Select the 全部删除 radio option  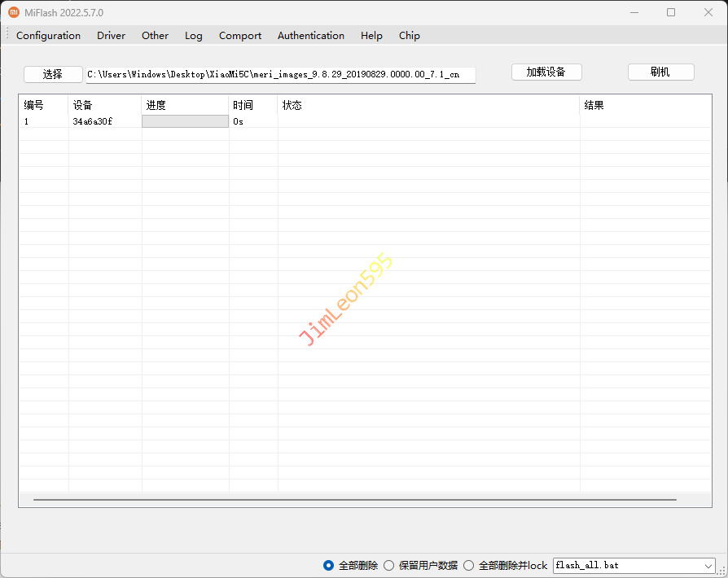coord(329,565)
